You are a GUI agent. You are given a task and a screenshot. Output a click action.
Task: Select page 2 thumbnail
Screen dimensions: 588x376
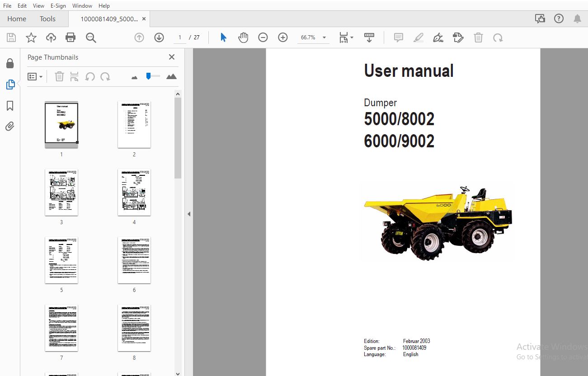pos(134,124)
